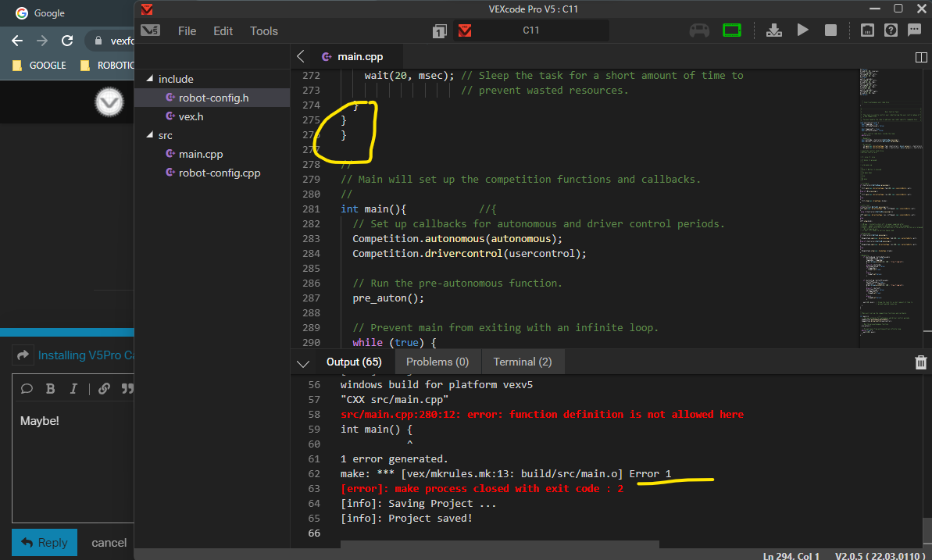The height and width of the screenshot is (560, 932).
Task: Click the Stop program icon
Action: coord(831,30)
